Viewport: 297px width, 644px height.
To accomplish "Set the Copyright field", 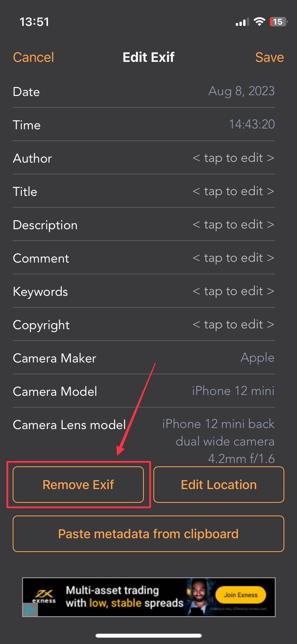I will [x=233, y=325].
